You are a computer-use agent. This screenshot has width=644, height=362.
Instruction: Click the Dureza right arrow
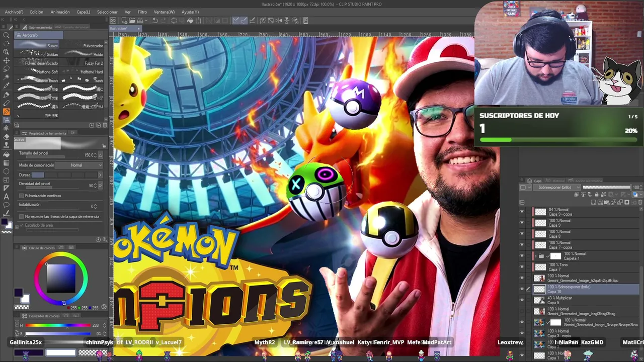coord(100,175)
